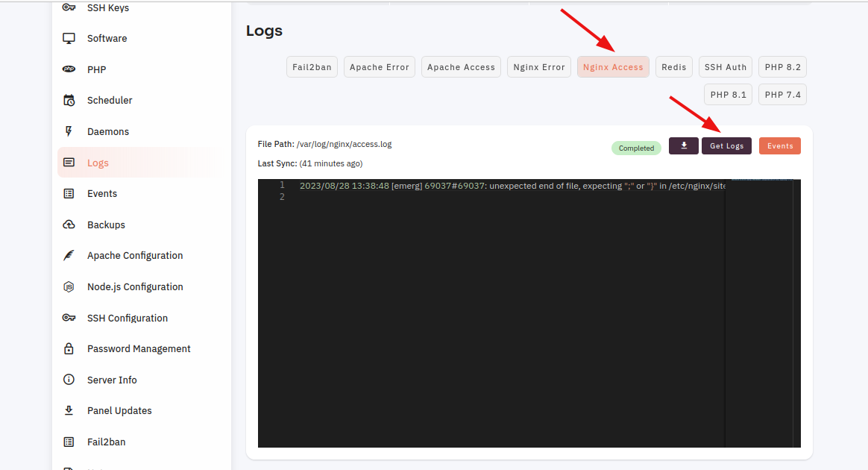Click the Last Sync 41 minutes ago text
The width and height of the screenshot is (868, 470).
310,163
